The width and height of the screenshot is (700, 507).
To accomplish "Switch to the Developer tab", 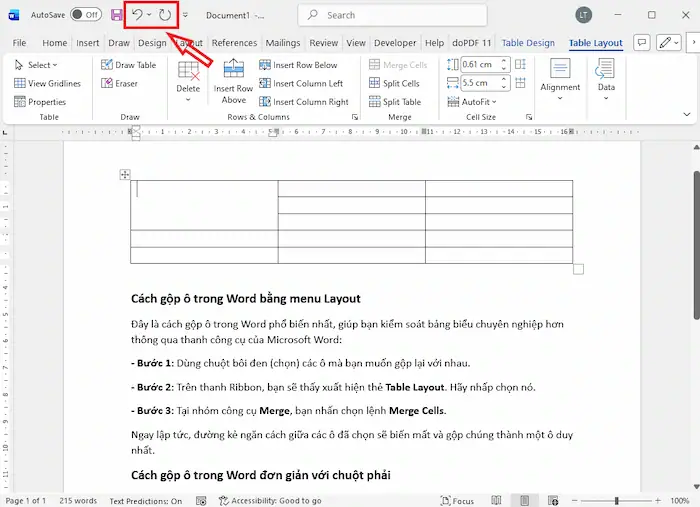I will point(395,43).
